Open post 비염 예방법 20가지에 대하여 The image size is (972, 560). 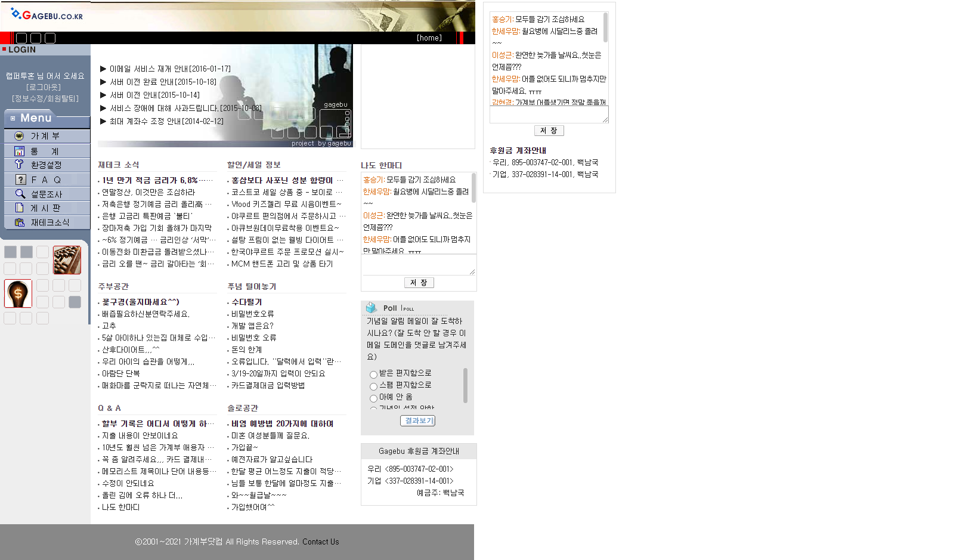click(283, 423)
